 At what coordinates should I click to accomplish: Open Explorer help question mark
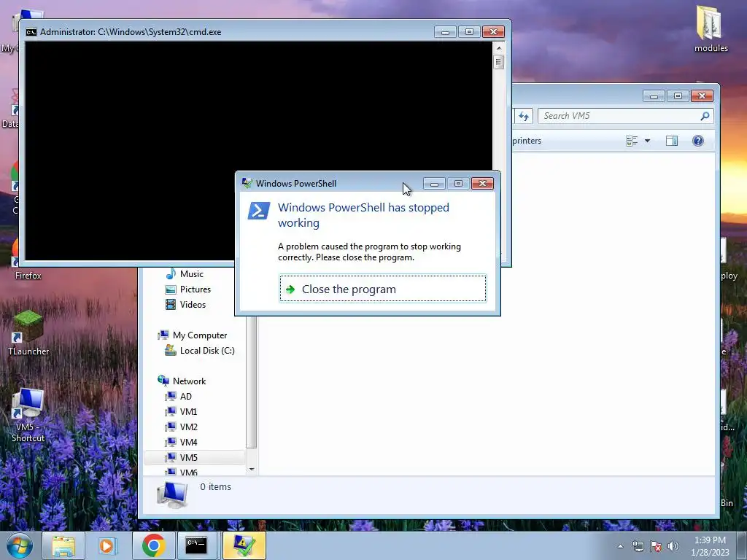pos(698,141)
